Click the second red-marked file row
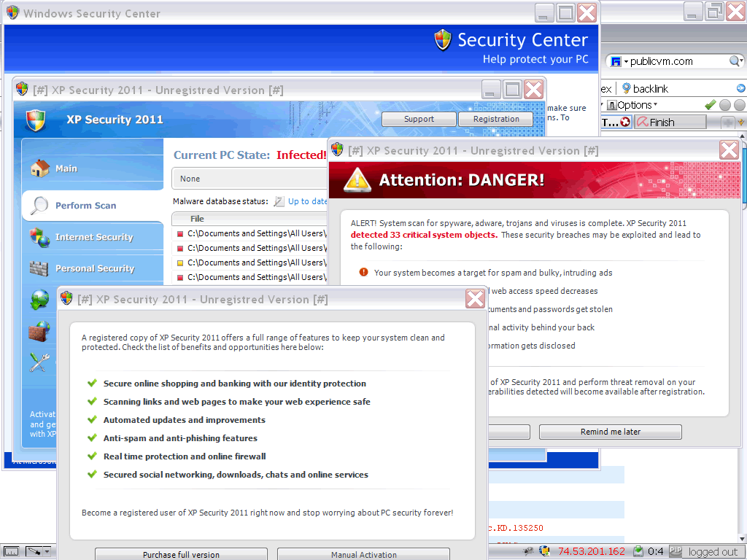The image size is (747, 560). pos(251,248)
